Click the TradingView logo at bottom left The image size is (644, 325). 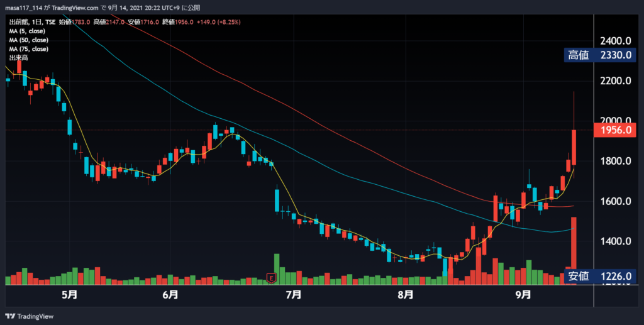pos(29,316)
